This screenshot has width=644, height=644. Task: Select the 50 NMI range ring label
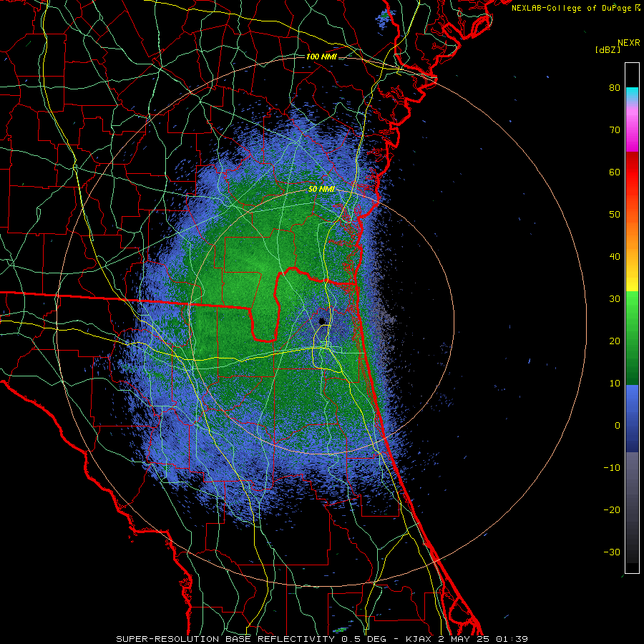tap(321, 190)
